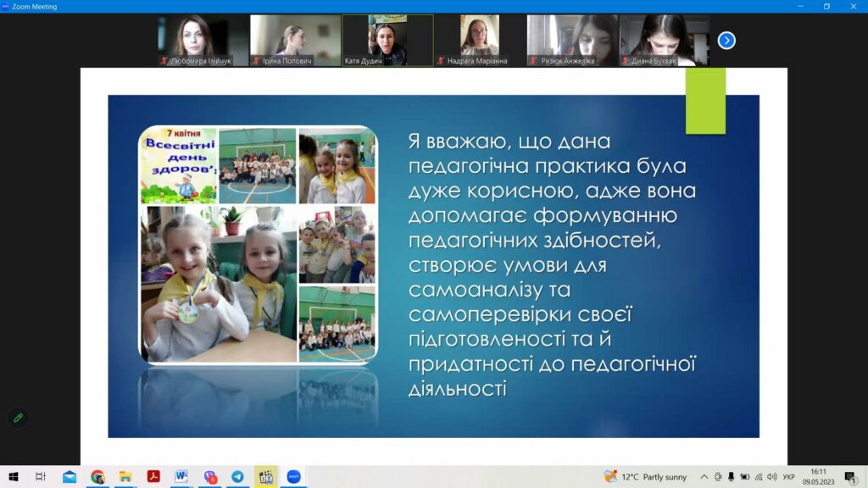Open Google Chrome in the taskbar
Screen dimensions: 868x488
[x=97, y=476]
